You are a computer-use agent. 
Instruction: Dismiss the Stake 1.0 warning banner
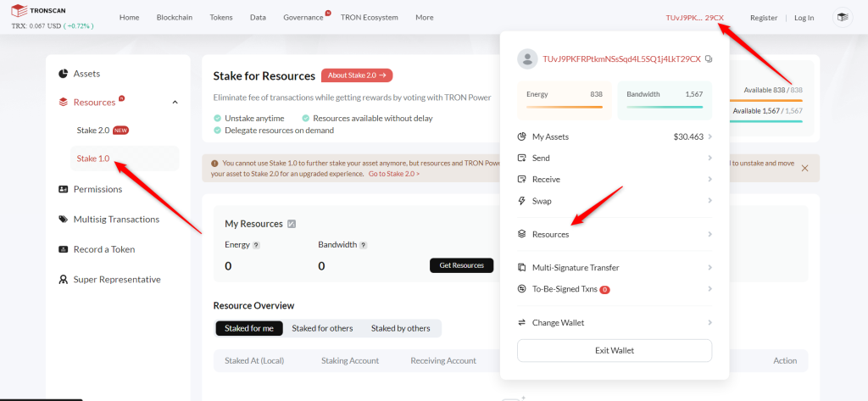[x=804, y=168]
